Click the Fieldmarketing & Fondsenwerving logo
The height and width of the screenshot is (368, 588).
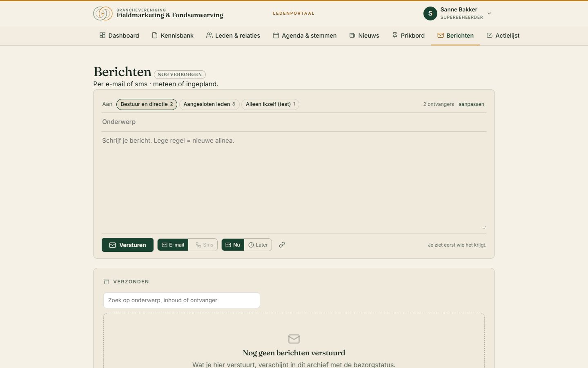[158, 13]
